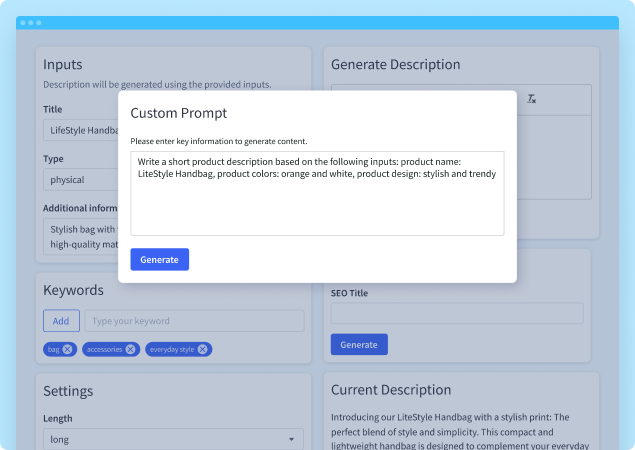Click Generate in the Custom Prompt dialog
This screenshot has height=450, width=635.
[159, 259]
